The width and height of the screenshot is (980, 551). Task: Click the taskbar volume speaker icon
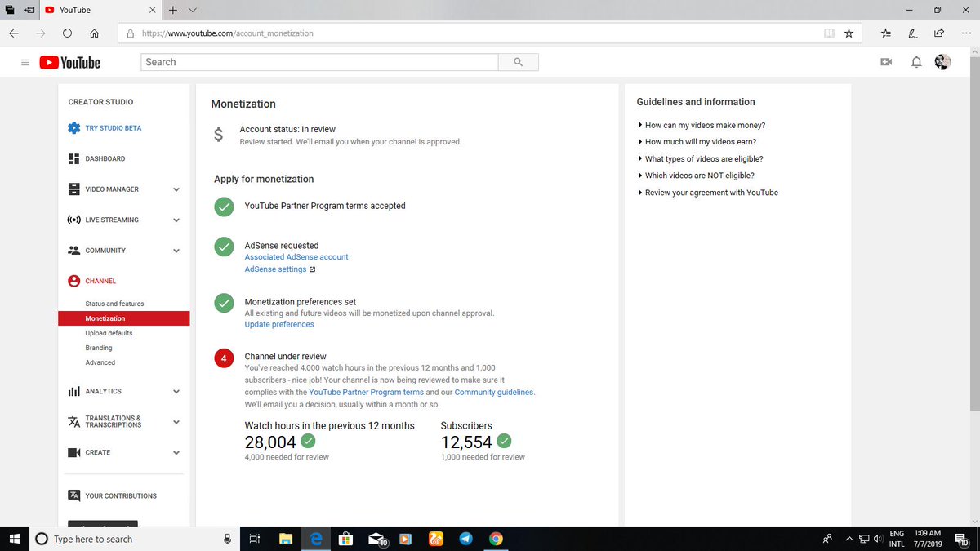point(878,539)
